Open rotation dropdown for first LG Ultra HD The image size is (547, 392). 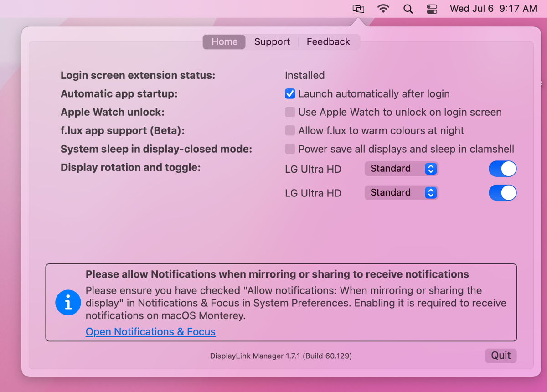point(401,169)
